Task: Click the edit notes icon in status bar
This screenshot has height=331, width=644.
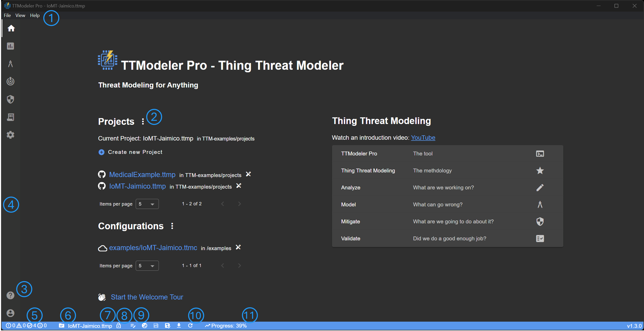Action: [x=133, y=326]
